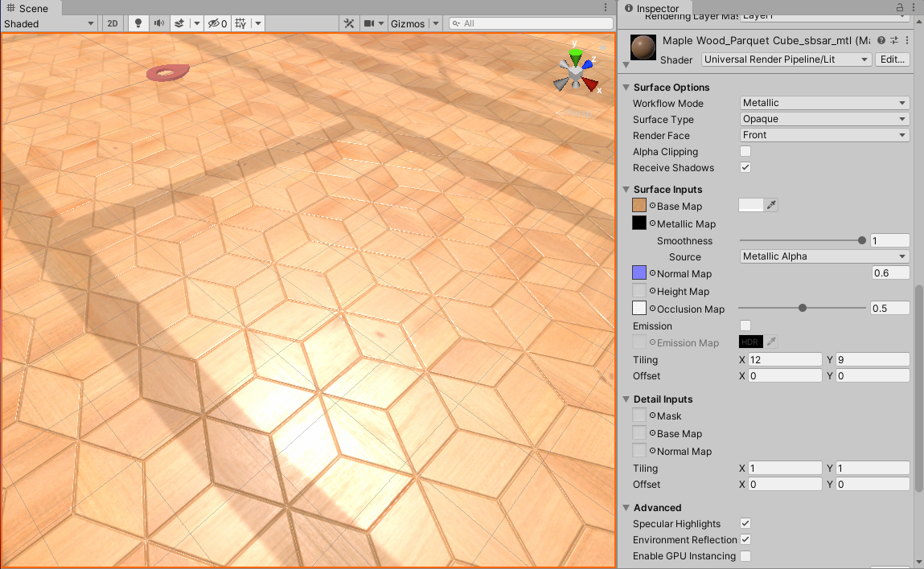Open Workflow Mode dropdown
Viewport: 924px width, 569px height.
tap(824, 103)
